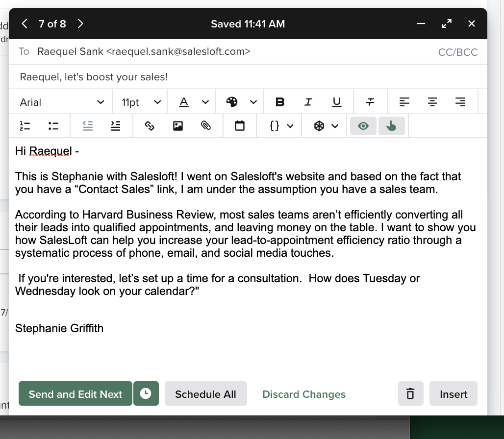This screenshot has height=439, width=504.
Task: Open the calendar availability icon
Action: coord(239,126)
